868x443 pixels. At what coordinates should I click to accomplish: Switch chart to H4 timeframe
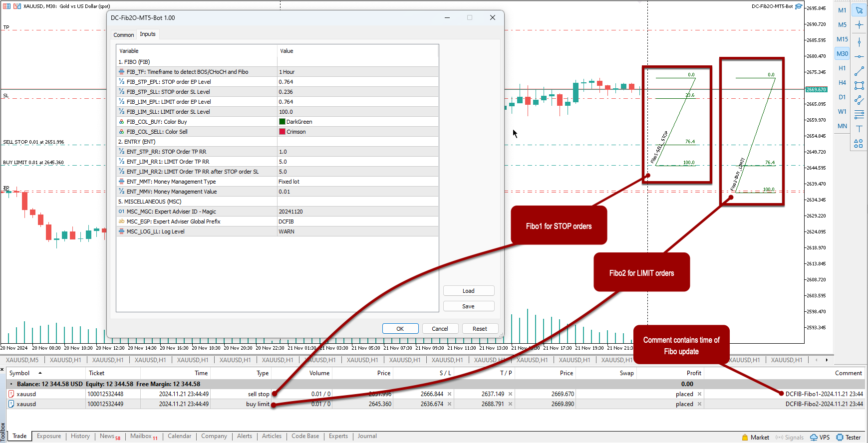(x=842, y=83)
